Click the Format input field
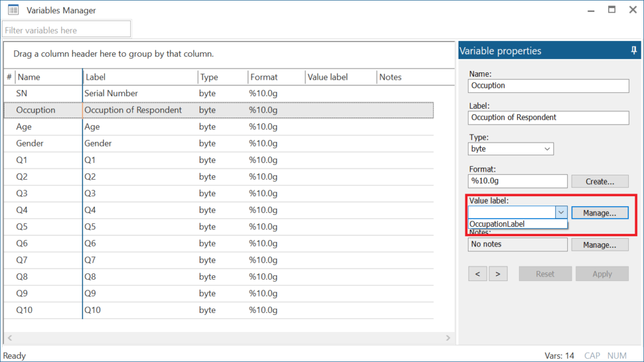644x362 pixels. [x=518, y=181]
